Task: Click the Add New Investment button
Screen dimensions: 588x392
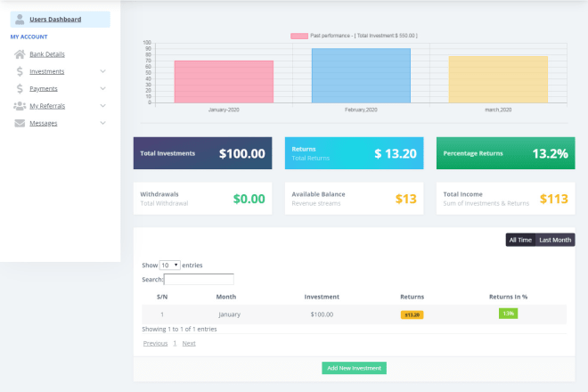Action: coord(354,368)
